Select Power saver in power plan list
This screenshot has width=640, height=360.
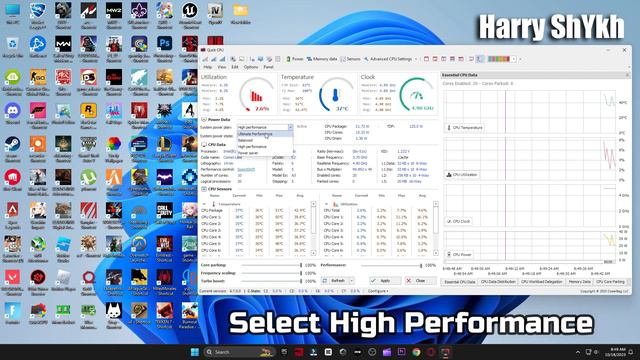(x=264, y=153)
